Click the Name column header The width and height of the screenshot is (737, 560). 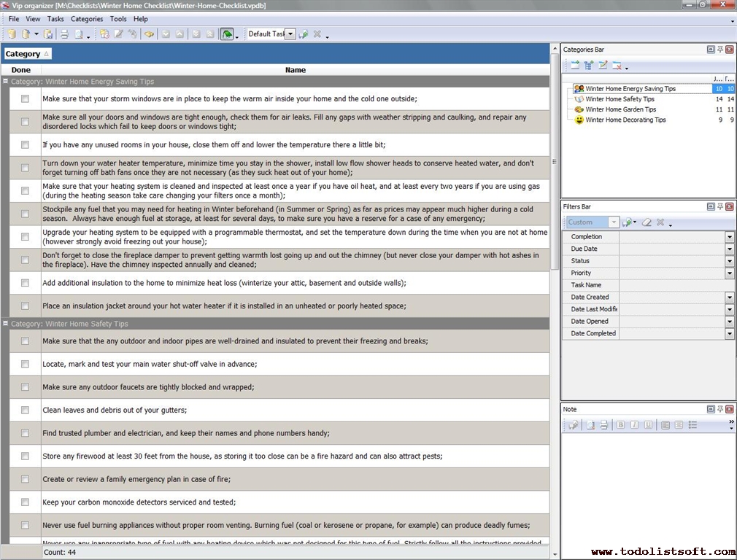tap(295, 70)
